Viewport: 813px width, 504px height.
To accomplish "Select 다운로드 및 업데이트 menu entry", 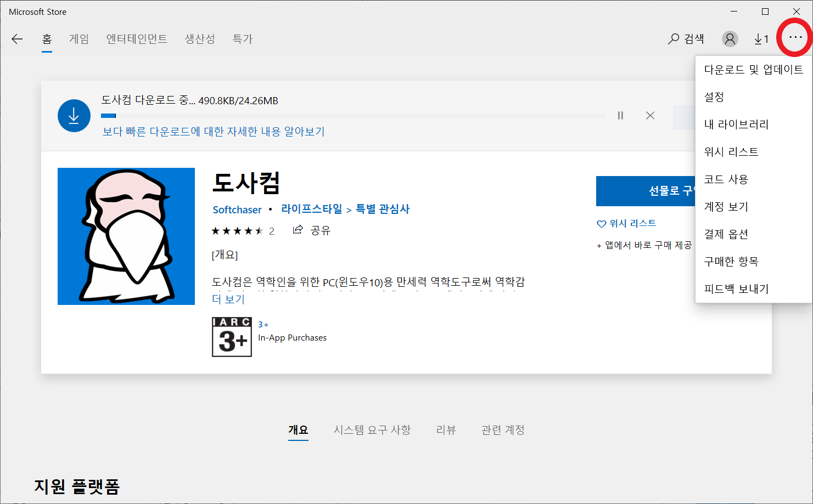I will point(754,70).
